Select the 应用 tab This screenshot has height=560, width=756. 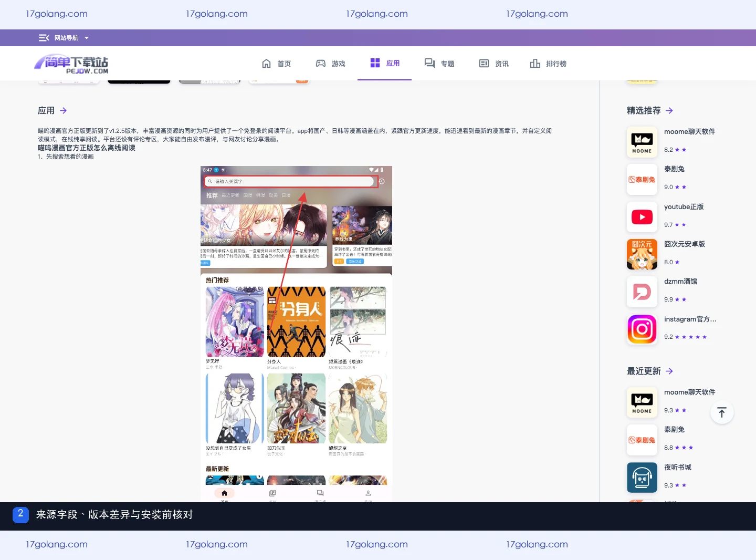point(393,63)
